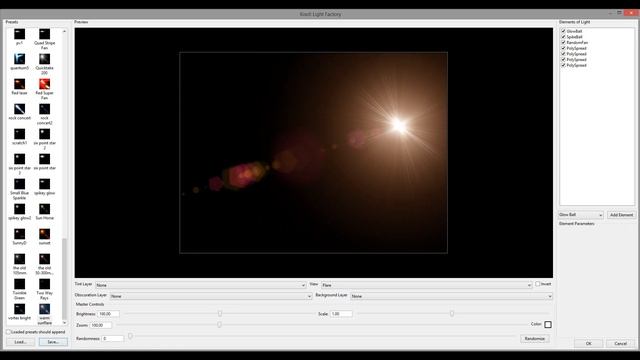Select the Two Way Rays preset
This screenshot has height=360, width=640.
coord(44,284)
